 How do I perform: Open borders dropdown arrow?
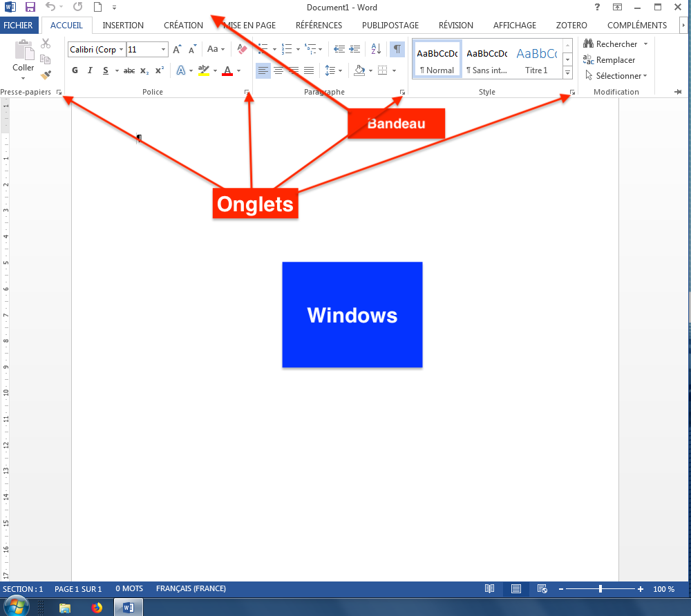click(394, 70)
